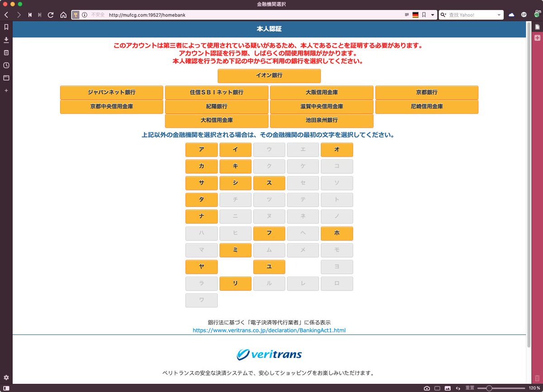This screenshot has height=392, width=543.
Task: Open the Downloads side panel
Action: (6, 40)
